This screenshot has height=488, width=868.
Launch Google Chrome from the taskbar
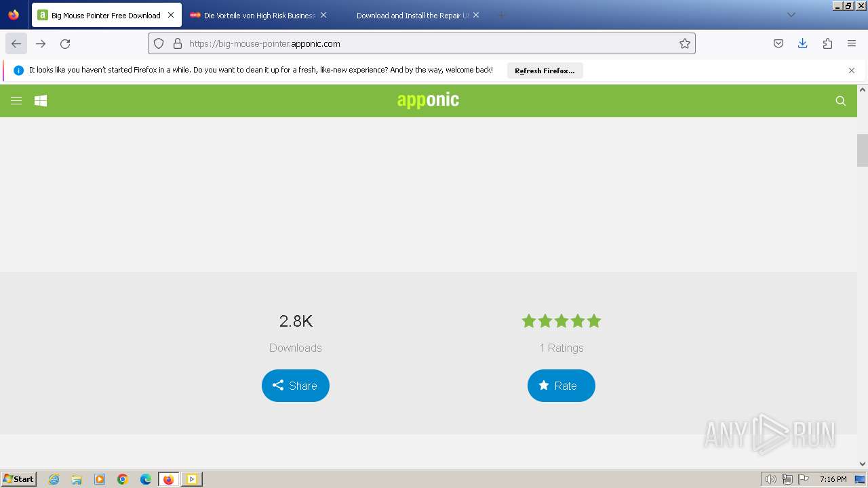click(123, 479)
